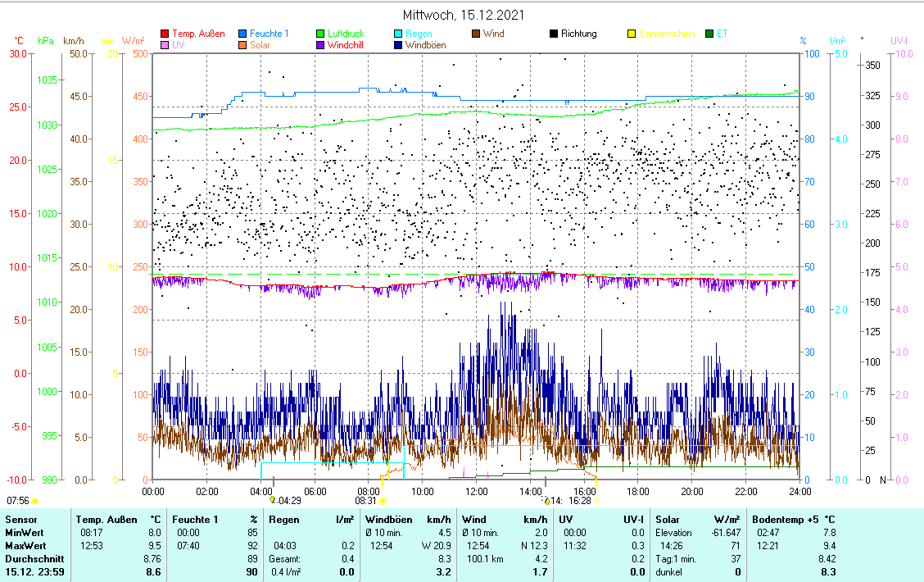Select the green Luftdruck legend marker
Screen dimensions: 924x582
321,34
